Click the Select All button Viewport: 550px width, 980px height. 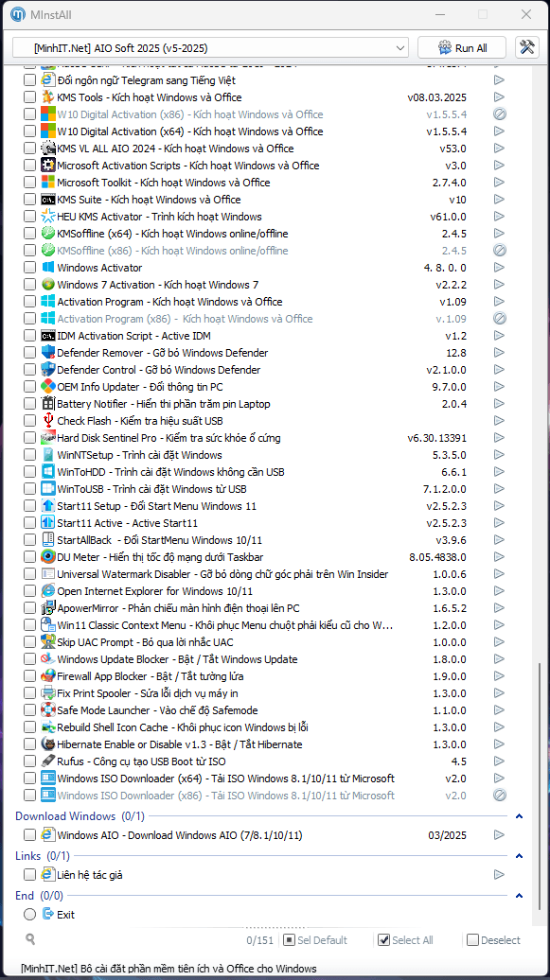pyautogui.click(x=405, y=940)
